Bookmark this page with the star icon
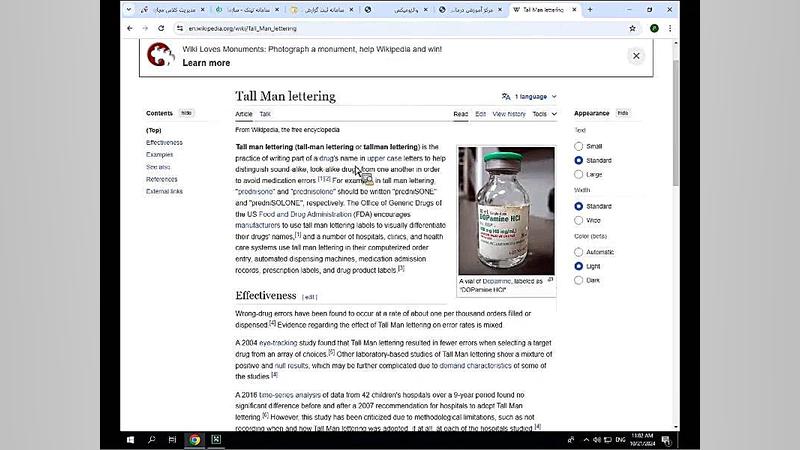The width and height of the screenshot is (800, 450). click(x=632, y=29)
